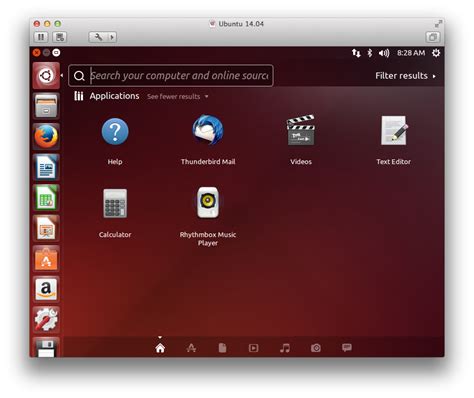
Task: Switch to the Social messages lens tab
Action: coord(347,348)
